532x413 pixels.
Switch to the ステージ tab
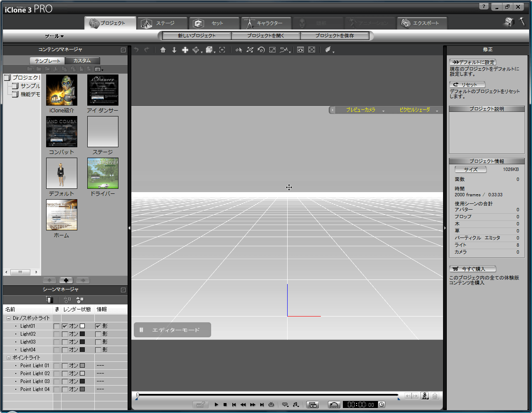click(x=162, y=23)
